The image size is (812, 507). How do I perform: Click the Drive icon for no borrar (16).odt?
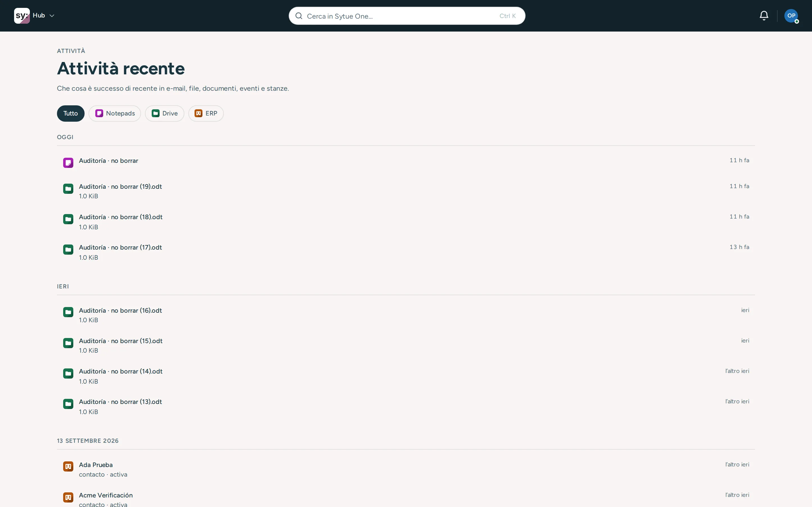pos(68,312)
